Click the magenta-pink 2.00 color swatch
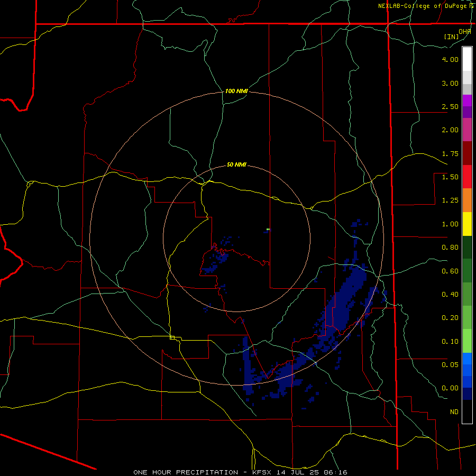476x476 pixels. click(467, 130)
